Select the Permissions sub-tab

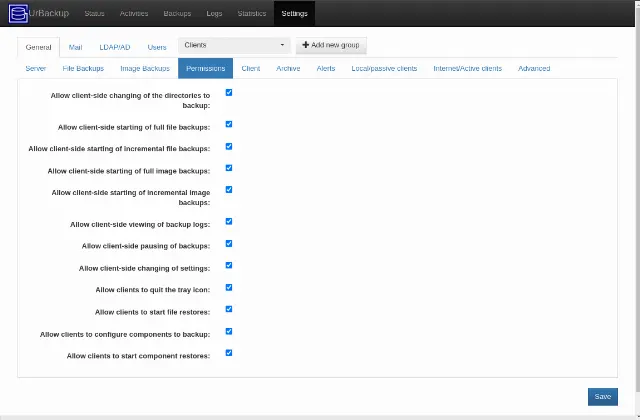point(206,69)
